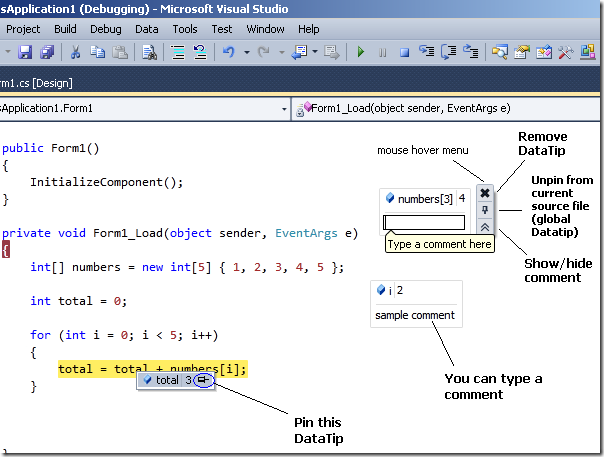Click the Navigate Forward icon
The image size is (604, 457).
tap(332, 52)
